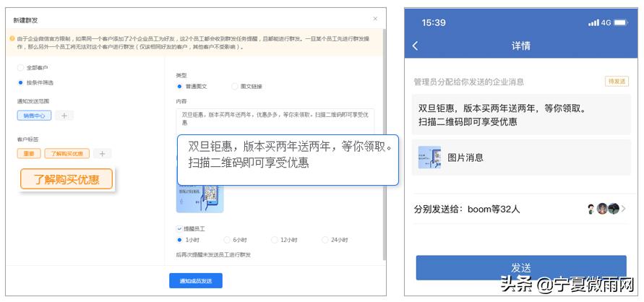
Task: Select the 1小时 reminder interval
Action: (x=179, y=240)
